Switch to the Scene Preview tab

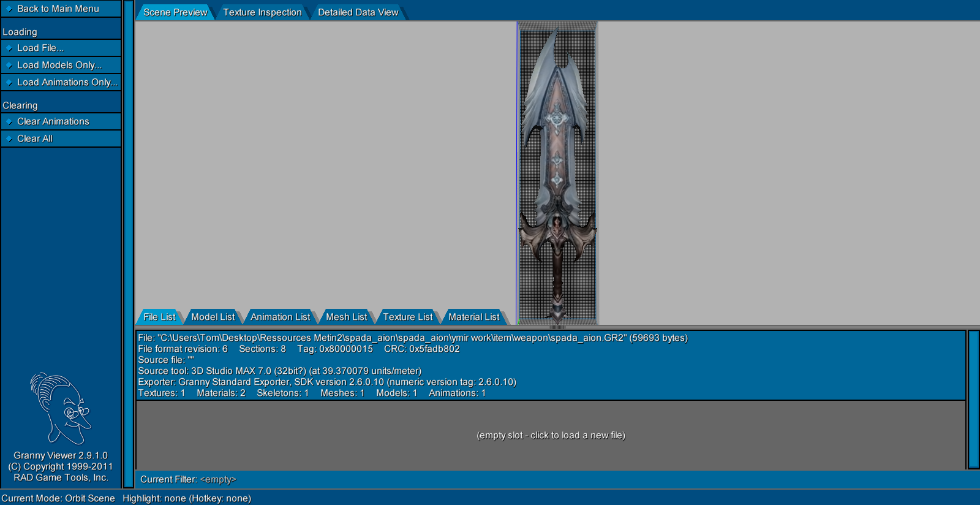pyautogui.click(x=175, y=12)
